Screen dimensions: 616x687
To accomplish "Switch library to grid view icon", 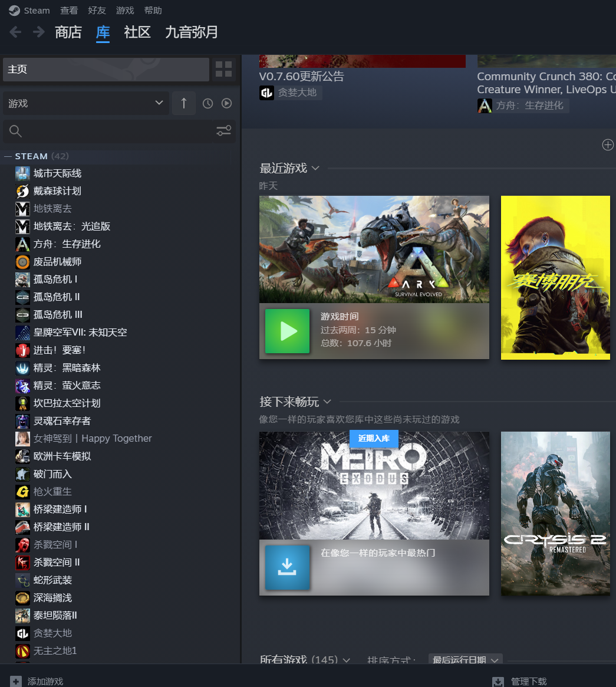I will pyautogui.click(x=223, y=69).
